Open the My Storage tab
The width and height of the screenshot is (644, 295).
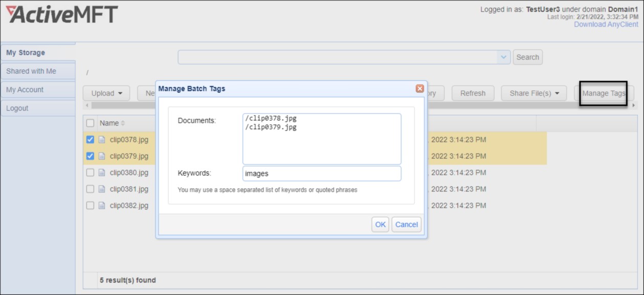click(38, 53)
